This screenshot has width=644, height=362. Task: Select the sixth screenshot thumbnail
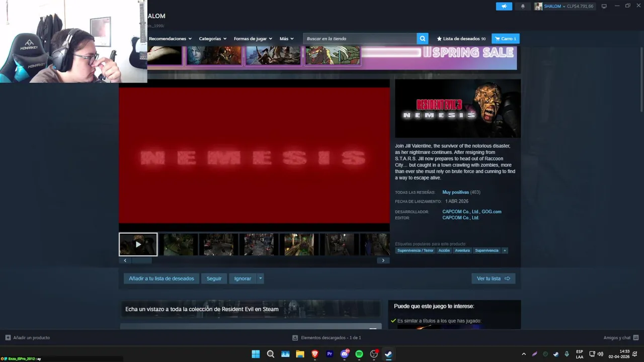coord(339,244)
